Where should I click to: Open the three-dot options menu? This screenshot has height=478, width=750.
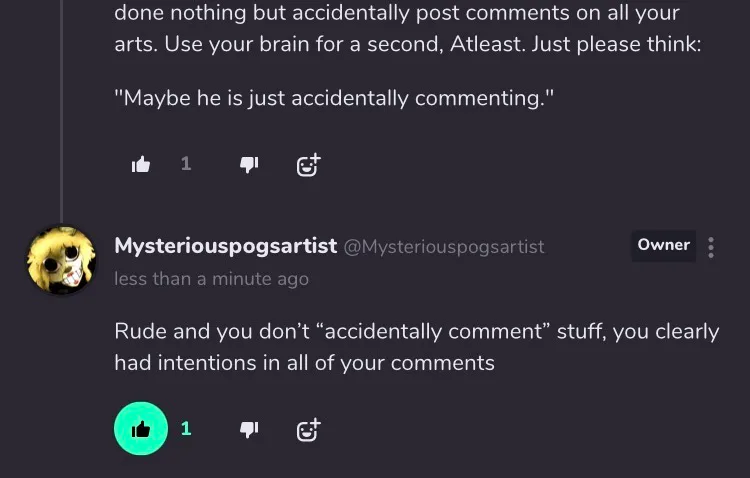(x=711, y=247)
